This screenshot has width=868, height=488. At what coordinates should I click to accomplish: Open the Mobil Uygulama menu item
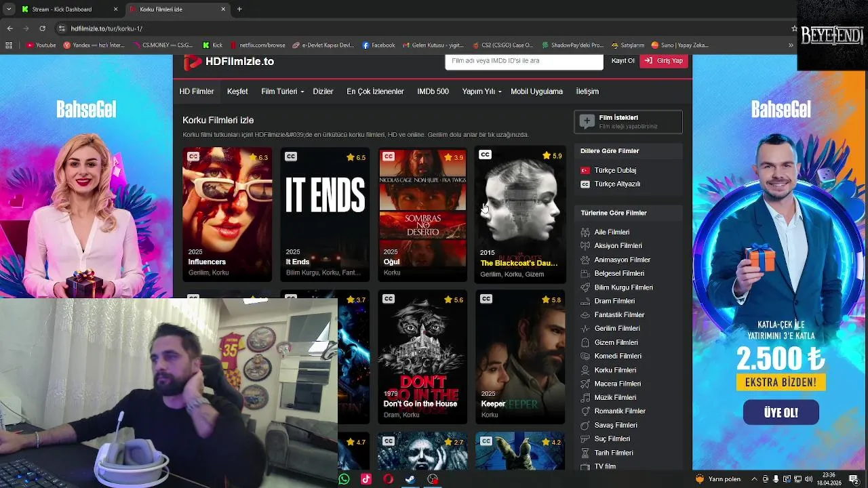pos(536,91)
